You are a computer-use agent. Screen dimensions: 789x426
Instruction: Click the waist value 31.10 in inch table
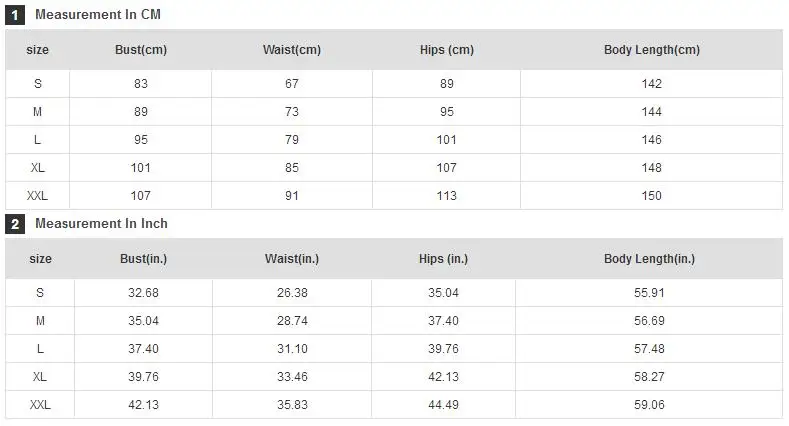coord(292,349)
